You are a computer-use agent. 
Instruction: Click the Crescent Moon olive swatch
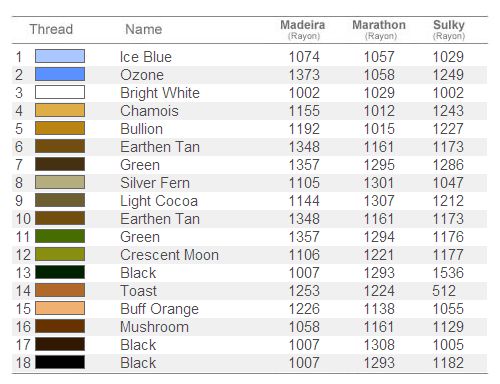(x=60, y=254)
